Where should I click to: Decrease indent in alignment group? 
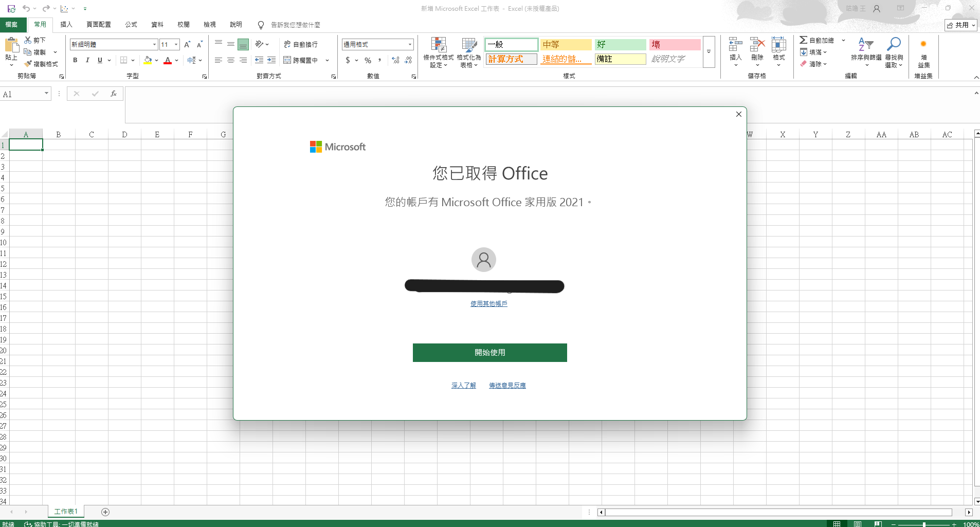(x=259, y=60)
